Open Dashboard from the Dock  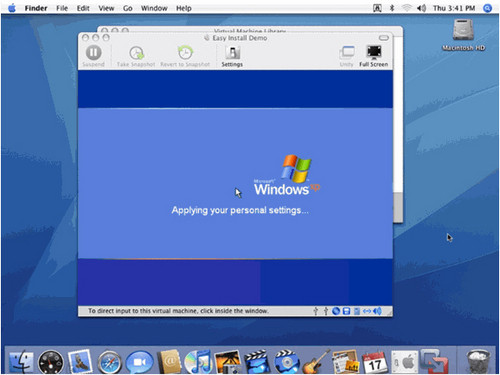coord(51,362)
